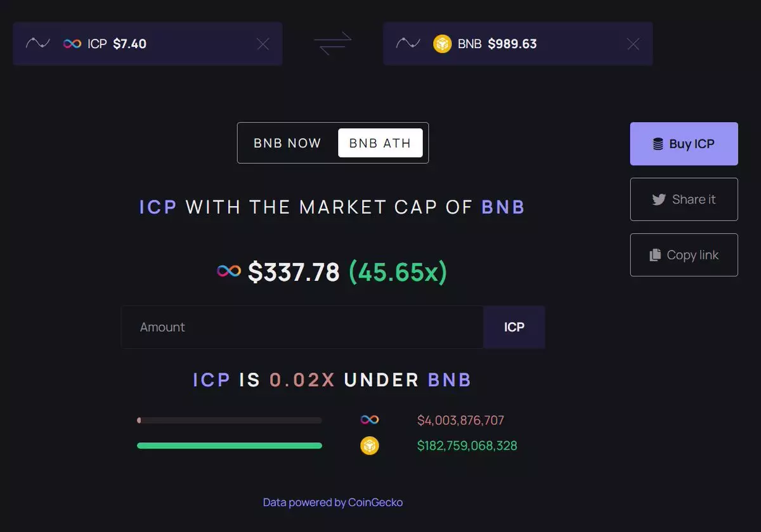Image resolution: width=761 pixels, height=532 pixels.
Task: Click the green BNB market cap bar
Action: click(x=230, y=446)
